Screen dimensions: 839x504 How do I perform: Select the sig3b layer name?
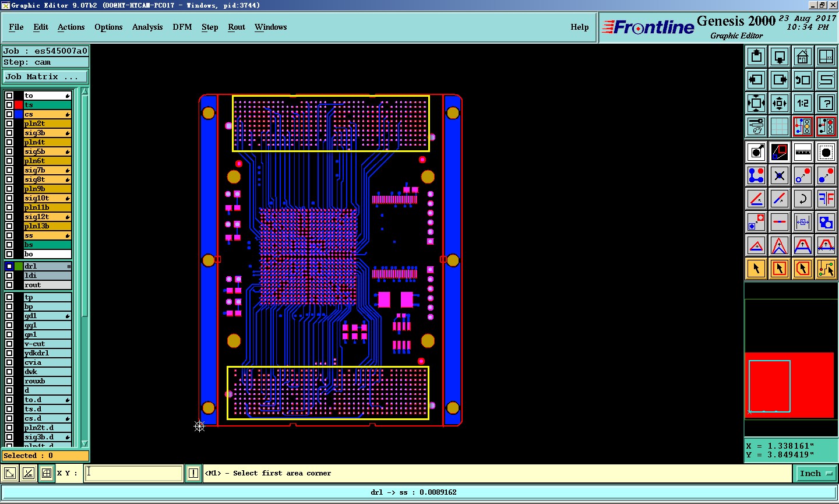click(47, 133)
